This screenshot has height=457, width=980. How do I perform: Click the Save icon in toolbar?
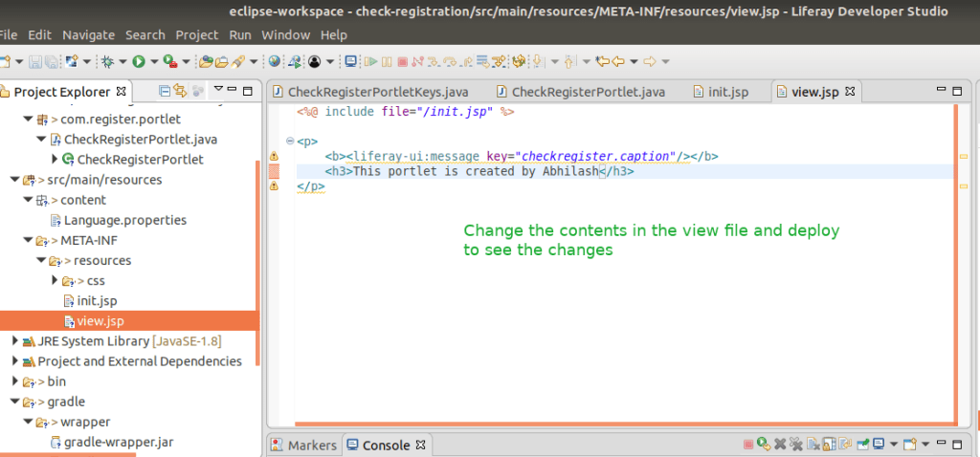coord(35,61)
